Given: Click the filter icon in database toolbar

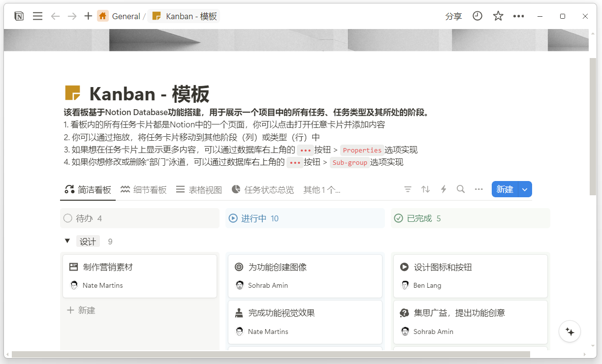Looking at the screenshot, I should [x=408, y=189].
